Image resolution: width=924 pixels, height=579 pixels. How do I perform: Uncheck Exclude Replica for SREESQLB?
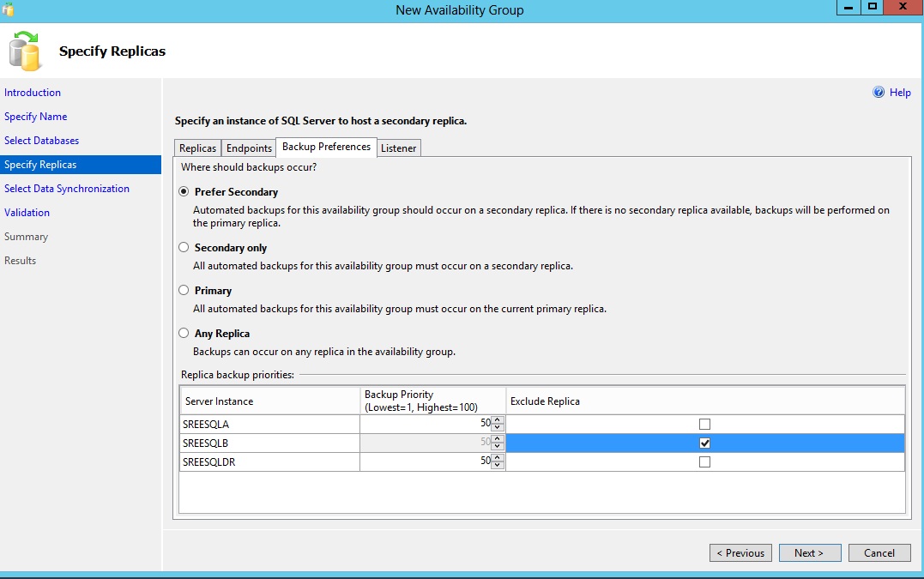[x=705, y=443]
